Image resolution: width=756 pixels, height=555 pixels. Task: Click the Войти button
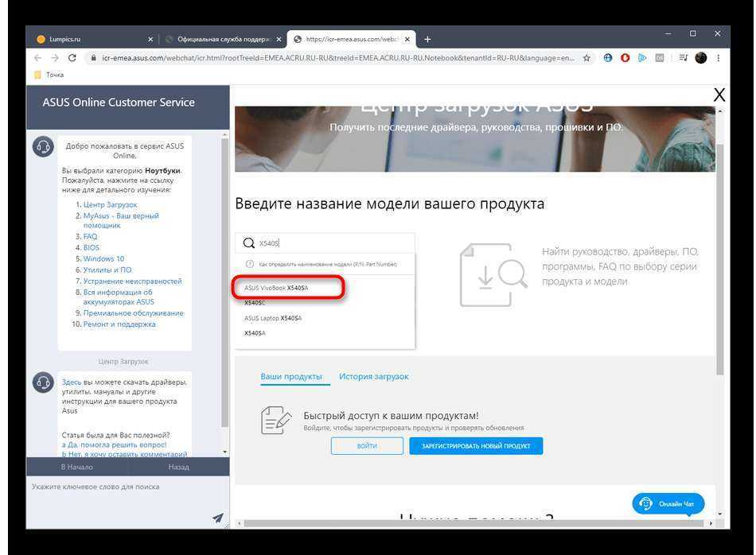click(x=367, y=446)
